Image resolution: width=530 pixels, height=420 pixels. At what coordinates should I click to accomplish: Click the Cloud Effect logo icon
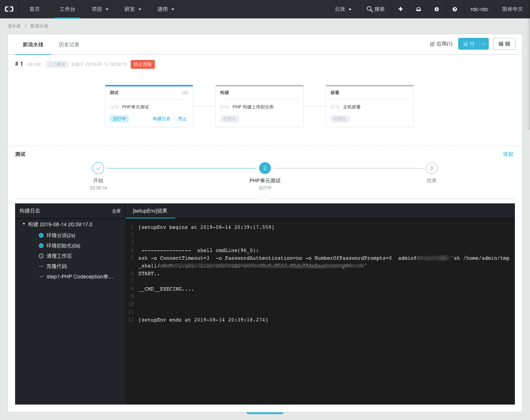pos(9,9)
